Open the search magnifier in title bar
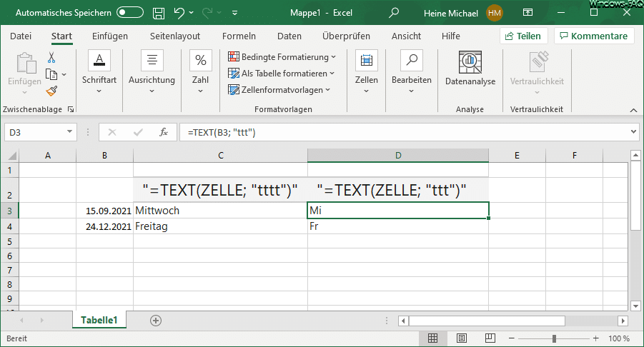This screenshot has height=347, width=644. click(x=393, y=13)
